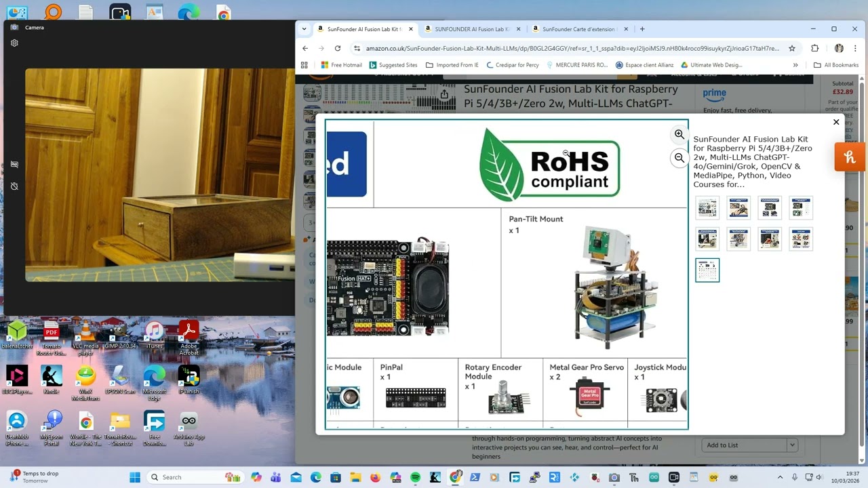Open Spotify from the taskbar

pos(415,477)
